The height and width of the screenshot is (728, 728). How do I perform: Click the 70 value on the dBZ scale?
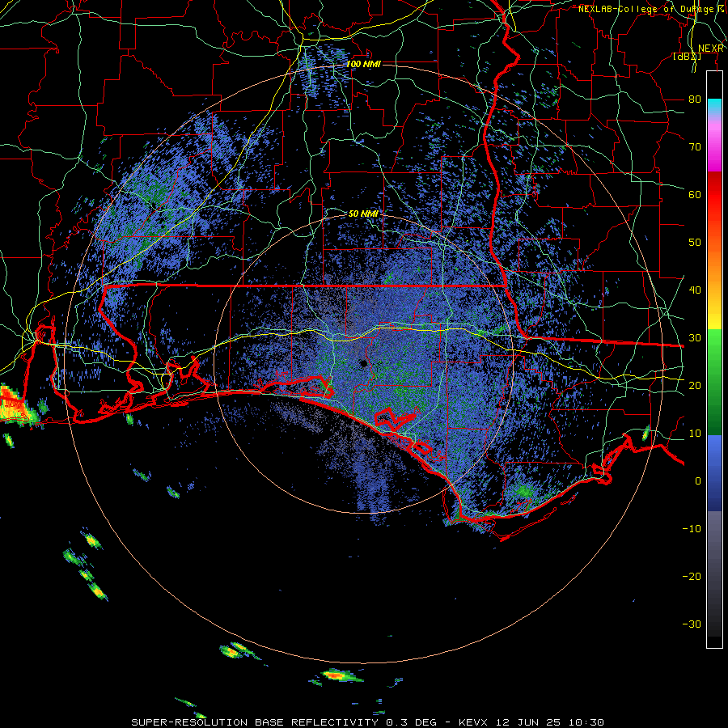[x=695, y=146]
